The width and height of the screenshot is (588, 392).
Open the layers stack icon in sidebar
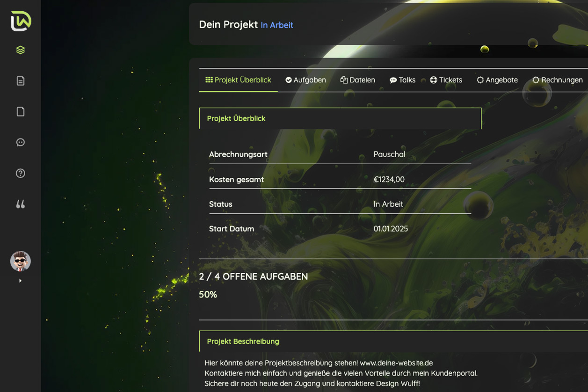(21, 50)
